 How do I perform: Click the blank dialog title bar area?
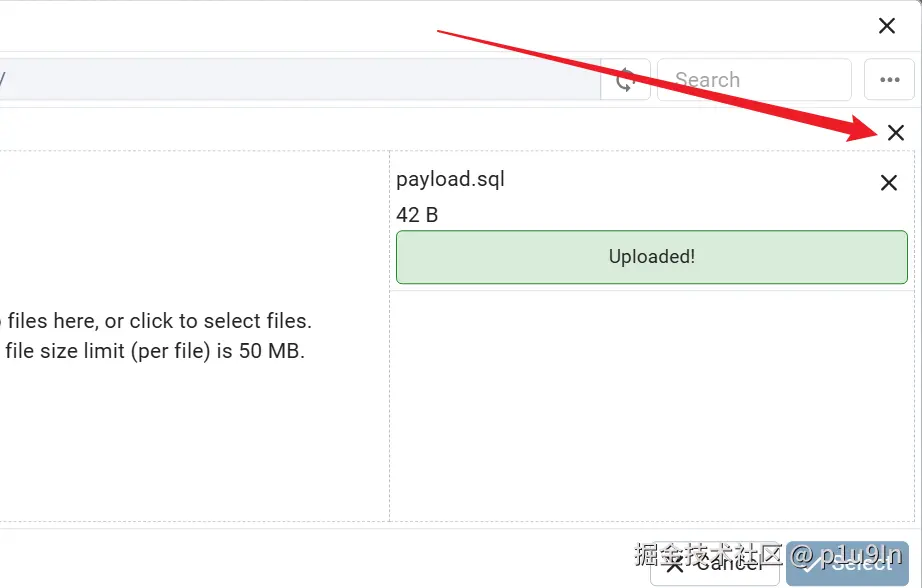[x=435, y=26]
